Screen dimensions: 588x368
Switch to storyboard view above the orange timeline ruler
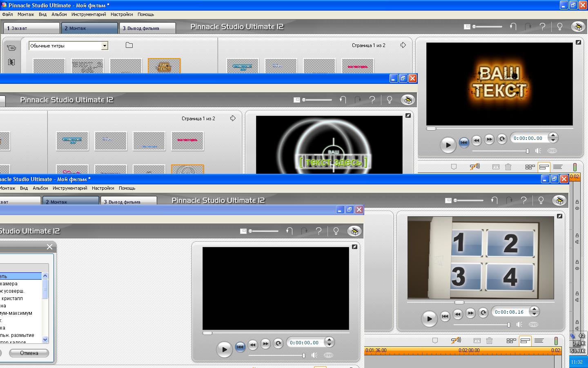click(511, 341)
